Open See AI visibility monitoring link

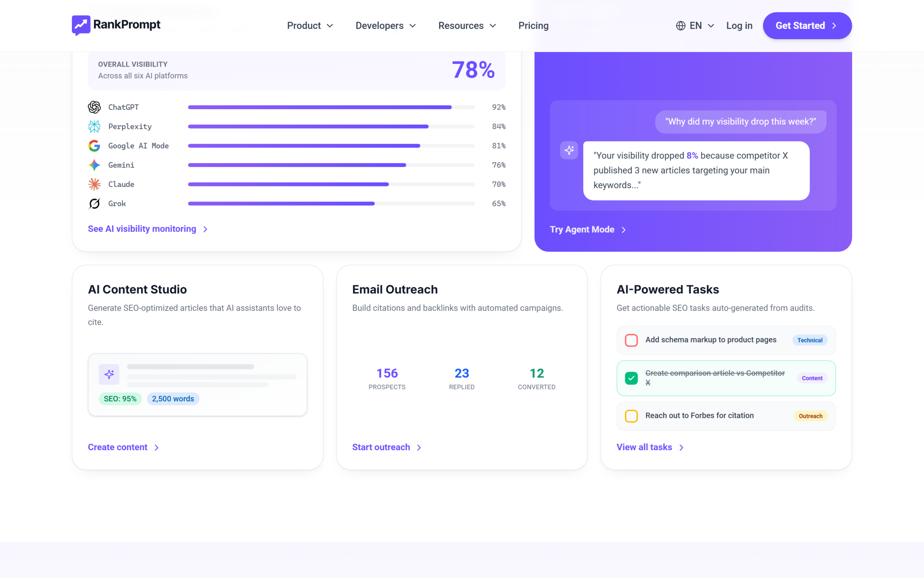(x=148, y=229)
